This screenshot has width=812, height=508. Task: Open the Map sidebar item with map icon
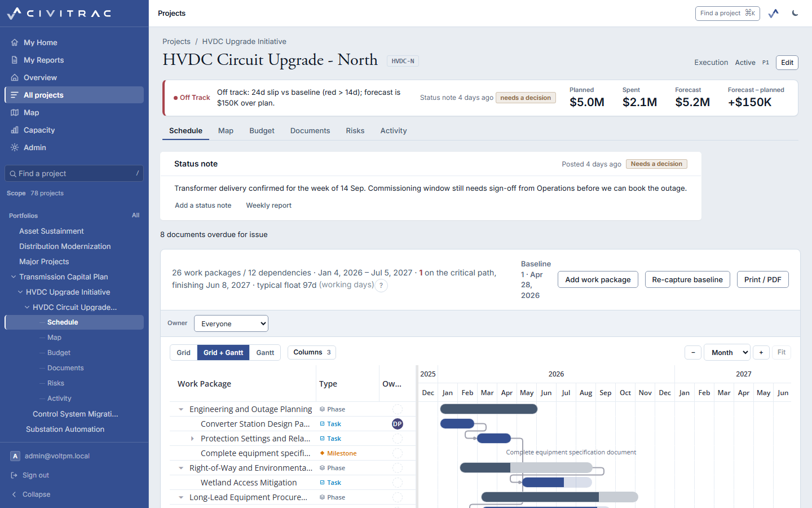click(74, 112)
